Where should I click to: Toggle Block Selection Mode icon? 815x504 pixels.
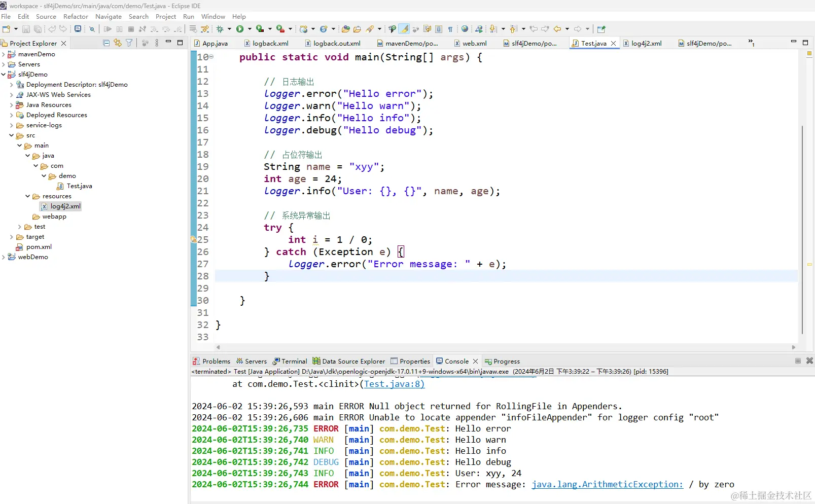pyautogui.click(x=439, y=29)
